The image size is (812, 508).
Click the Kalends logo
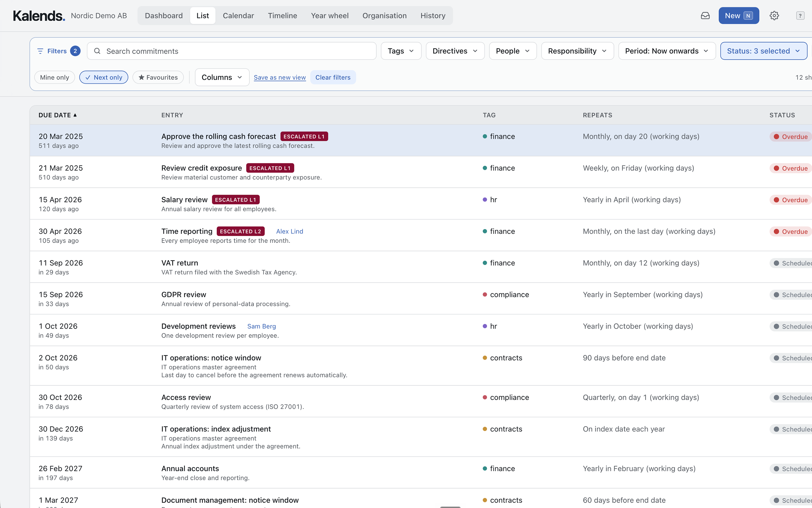pos(39,16)
